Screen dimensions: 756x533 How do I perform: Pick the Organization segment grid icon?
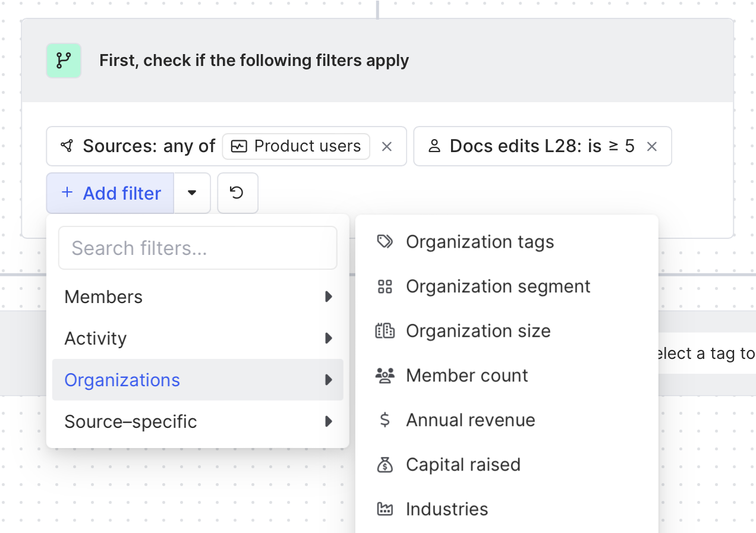[385, 286]
